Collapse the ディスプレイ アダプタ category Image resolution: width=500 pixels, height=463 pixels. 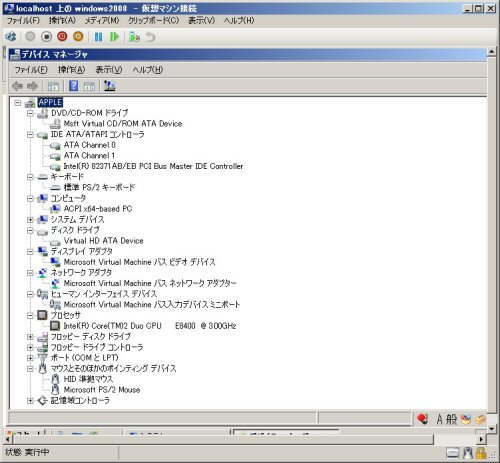pyautogui.click(x=30, y=252)
